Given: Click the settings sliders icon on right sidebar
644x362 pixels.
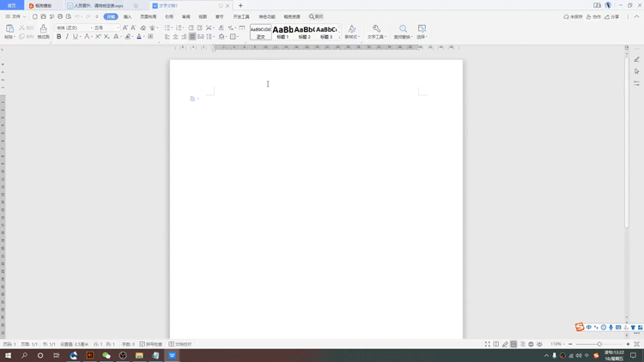Looking at the screenshot, I should coord(636,83).
